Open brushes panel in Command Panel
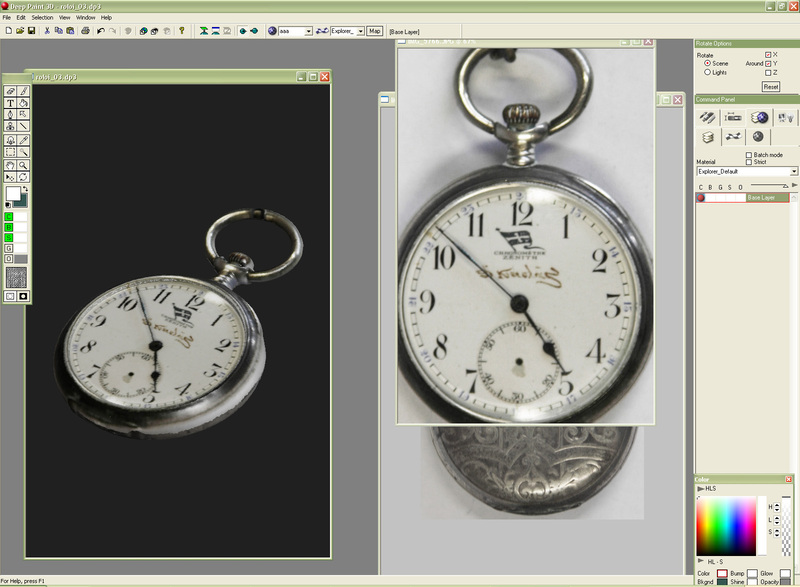The width and height of the screenshot is (800, 587). tap(707, 117)
